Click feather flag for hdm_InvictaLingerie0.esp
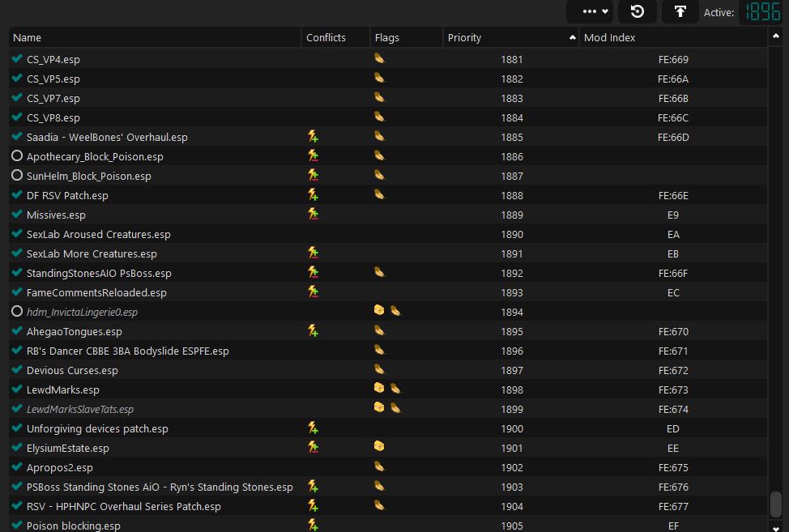Image resolution: width=789 pixels, height=532 pixels. point(396,311)
